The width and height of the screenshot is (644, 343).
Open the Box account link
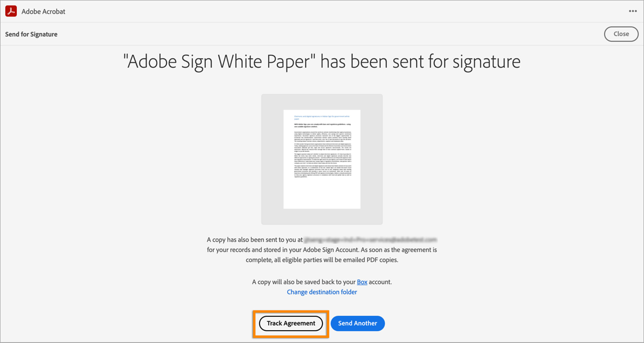pos(362,282)
